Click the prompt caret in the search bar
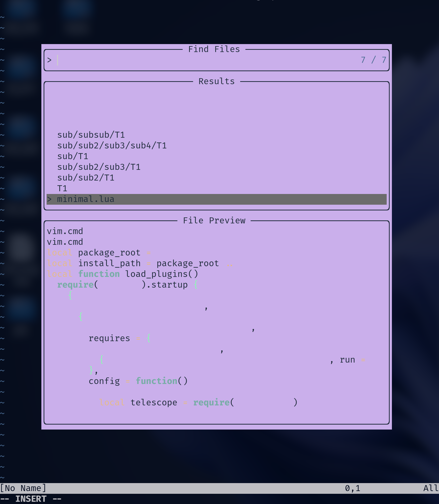The image size is (439, 504). pos(58,60)
